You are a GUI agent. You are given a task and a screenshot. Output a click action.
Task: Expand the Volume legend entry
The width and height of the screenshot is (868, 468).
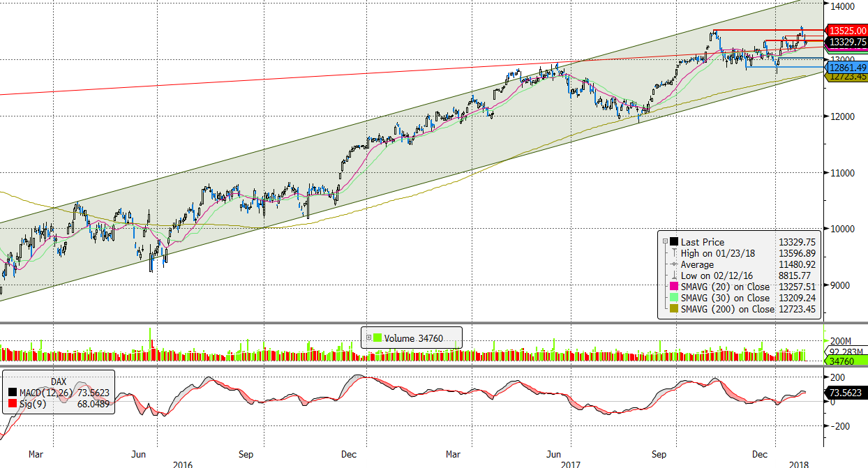368,338
